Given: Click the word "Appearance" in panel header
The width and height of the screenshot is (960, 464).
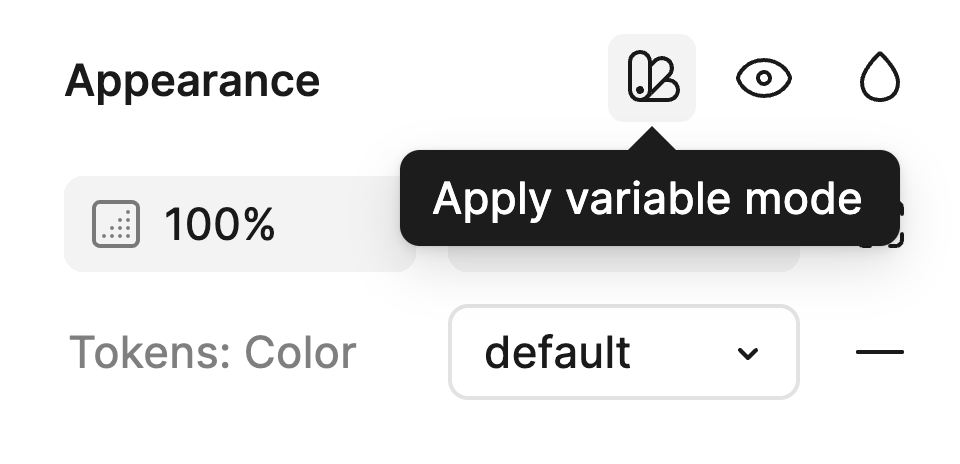Looking at the screenshot, I should 192,80.
